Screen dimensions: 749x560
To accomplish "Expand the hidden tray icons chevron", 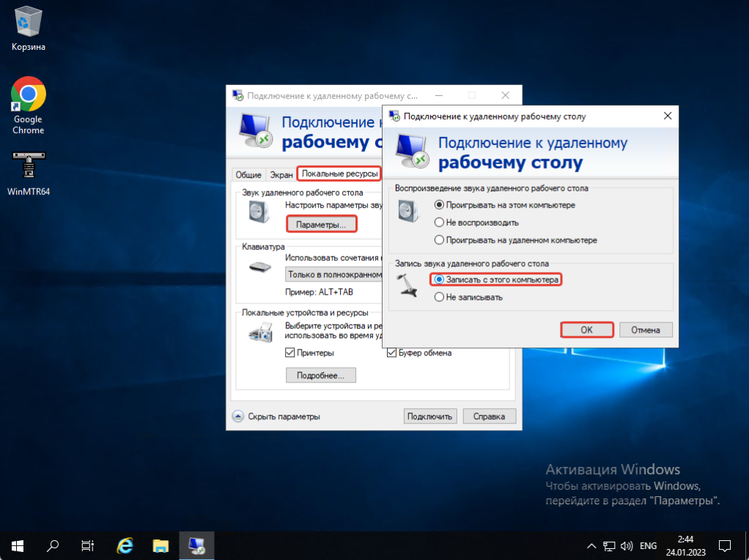I will (592, 546).
